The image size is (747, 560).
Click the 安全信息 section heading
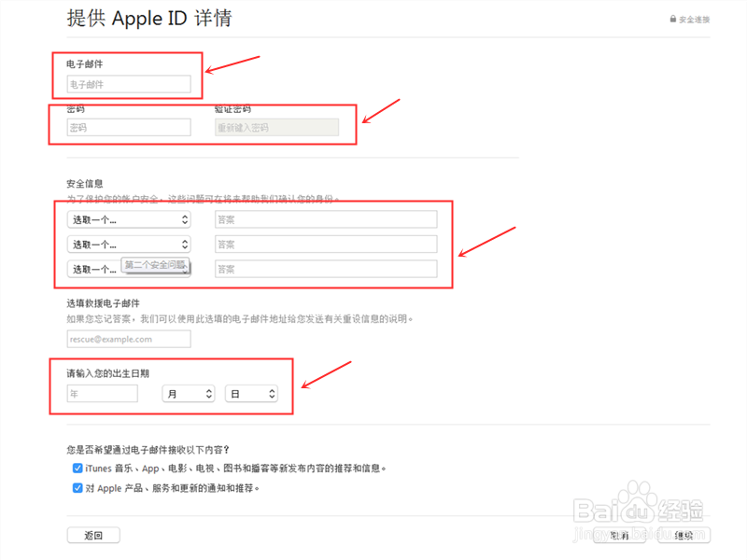85,183
